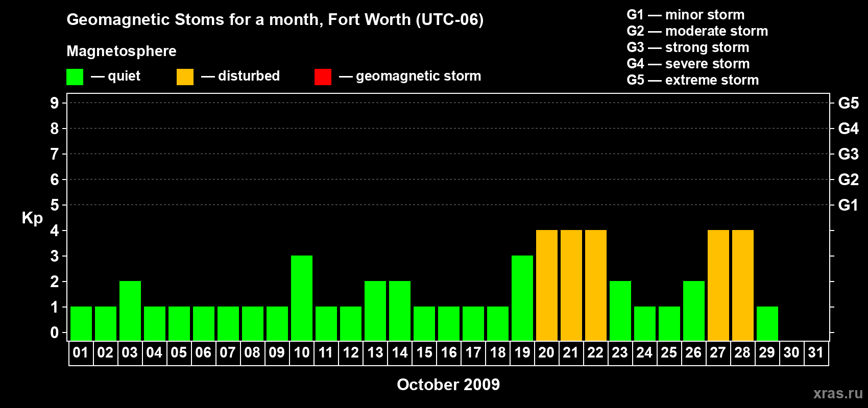Click the G4 label on right axis

click(x=849, y=129)
